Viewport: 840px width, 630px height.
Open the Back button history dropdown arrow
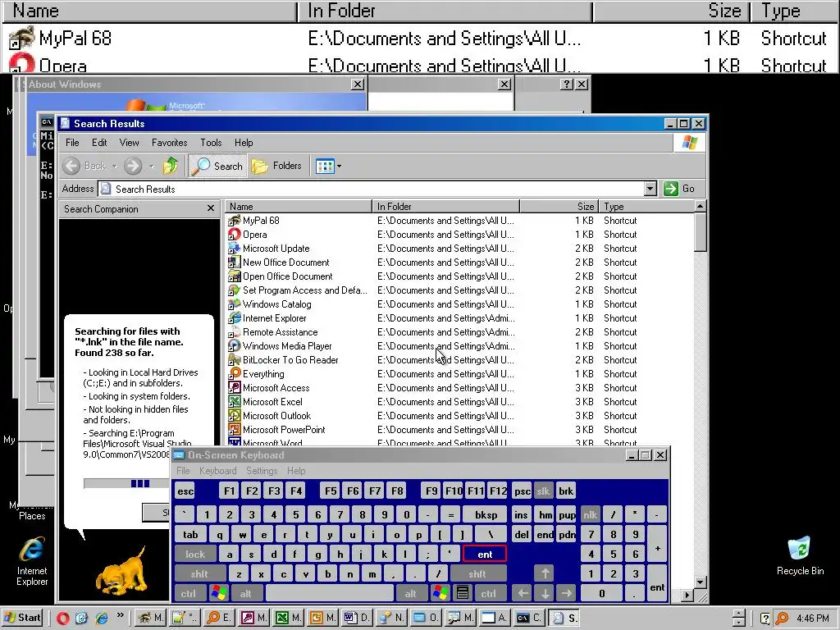114,167
